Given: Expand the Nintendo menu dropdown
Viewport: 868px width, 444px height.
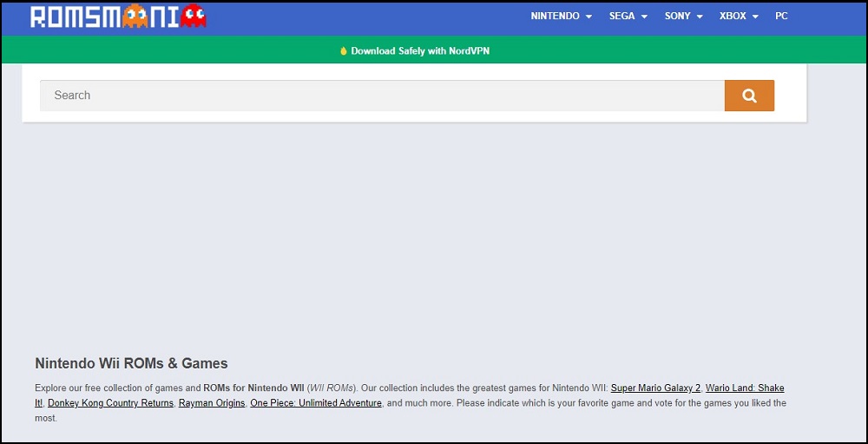Looking at the screenshot, I should click(x=562, y=17).
